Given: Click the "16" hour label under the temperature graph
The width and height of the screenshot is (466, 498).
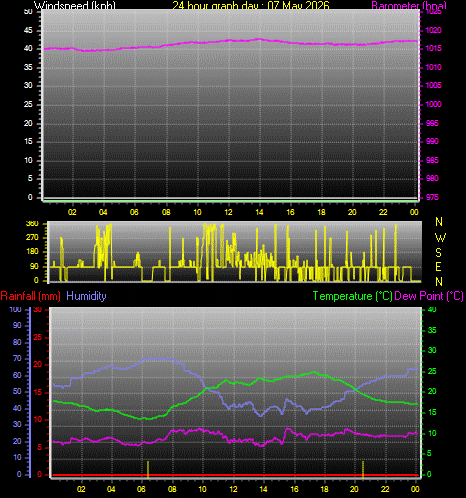Looking at the screenshot, I should pyautogui.click(x=294, y=489).
